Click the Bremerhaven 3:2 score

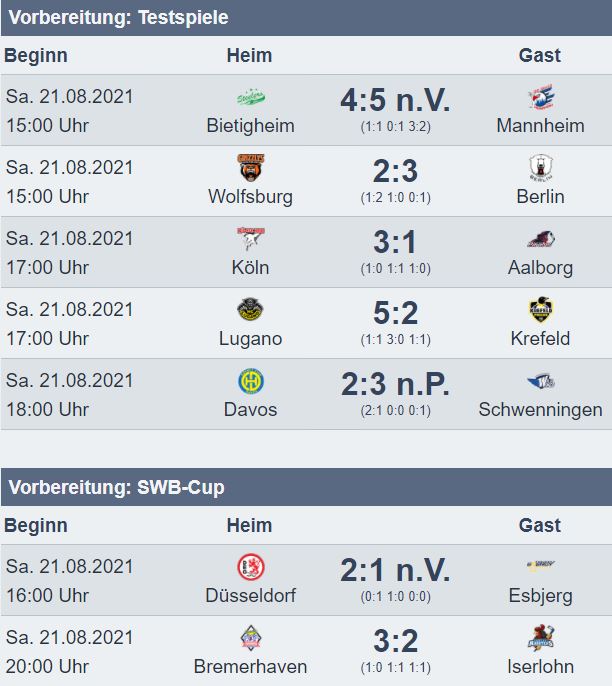[x=395, y=641]
